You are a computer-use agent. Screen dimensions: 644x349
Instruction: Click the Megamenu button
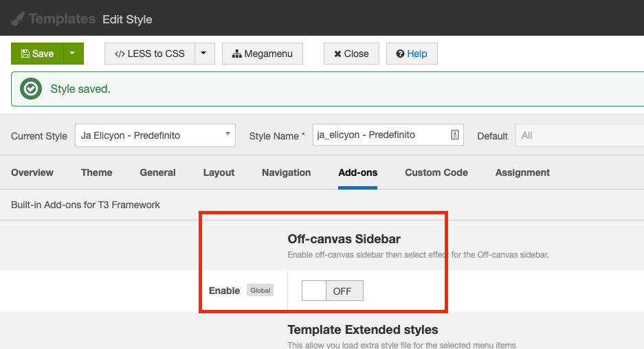point(263,54)
